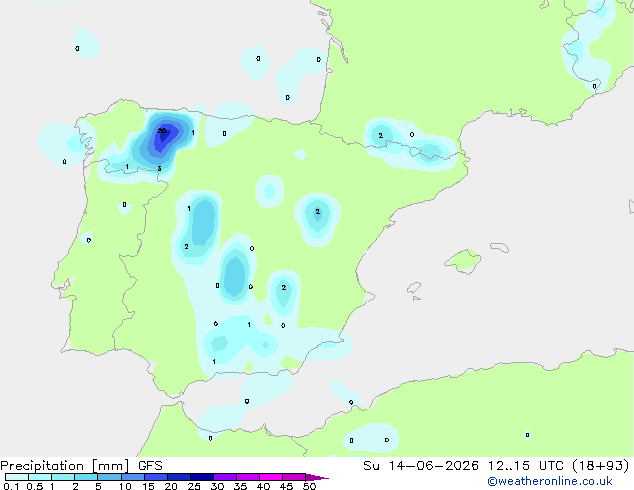634x490 pixels.
Task: Click the 0.5 legend tick label
Action: [x=34, y=486]
